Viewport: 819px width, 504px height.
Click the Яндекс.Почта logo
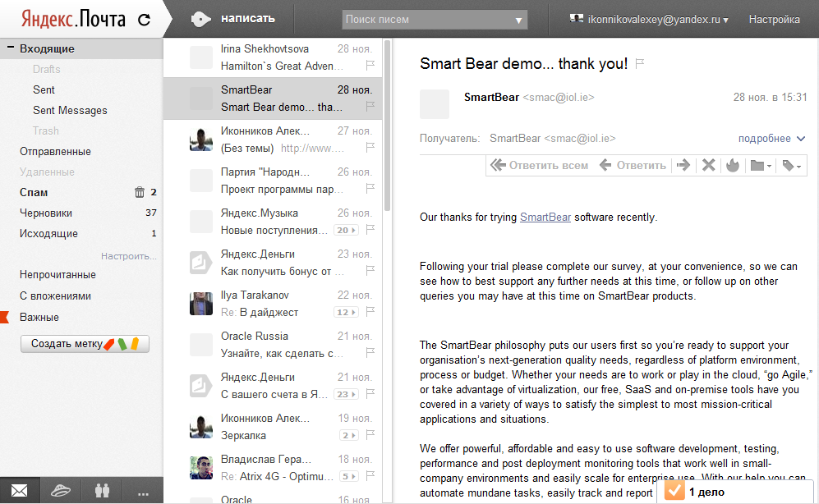point(73,20)
